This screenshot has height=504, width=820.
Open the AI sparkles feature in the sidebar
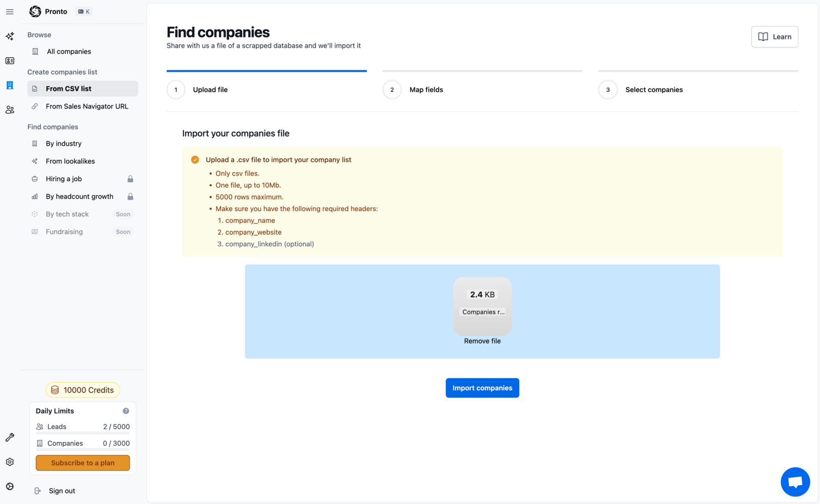pyautogui.click(x=9, y=36)
